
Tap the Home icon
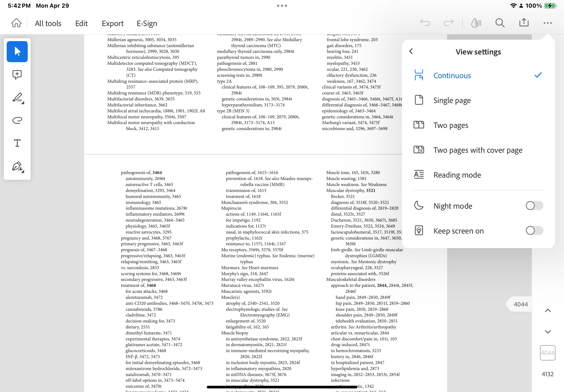16,23
